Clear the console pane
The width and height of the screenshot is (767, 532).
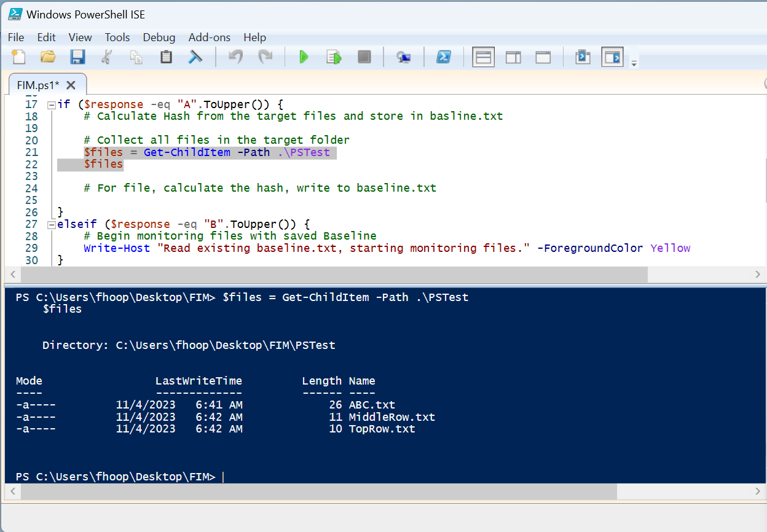(x=196, y=57)
